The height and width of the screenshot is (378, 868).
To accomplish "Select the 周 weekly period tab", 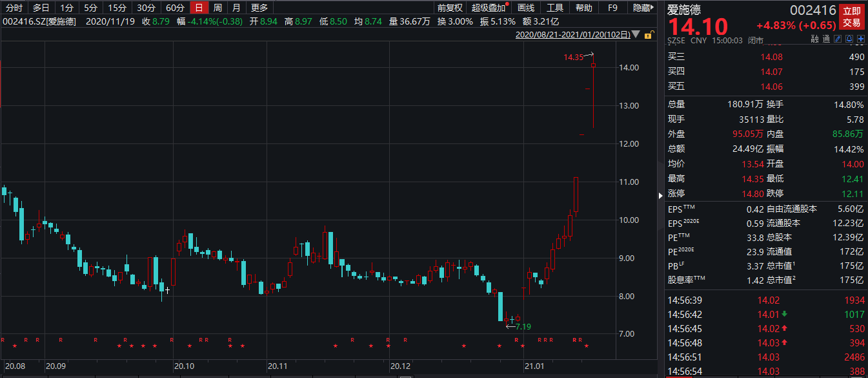I will pos(217,8).
